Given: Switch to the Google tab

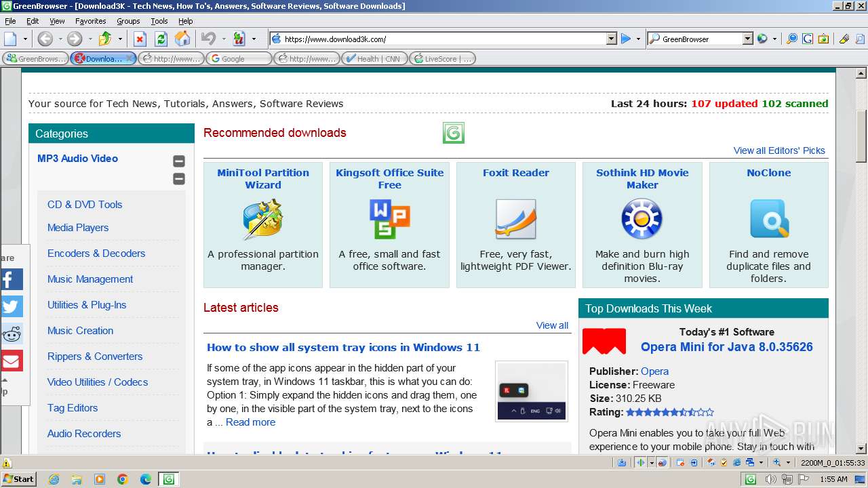Looking at the screenshot, I should (x=239, y=59).
